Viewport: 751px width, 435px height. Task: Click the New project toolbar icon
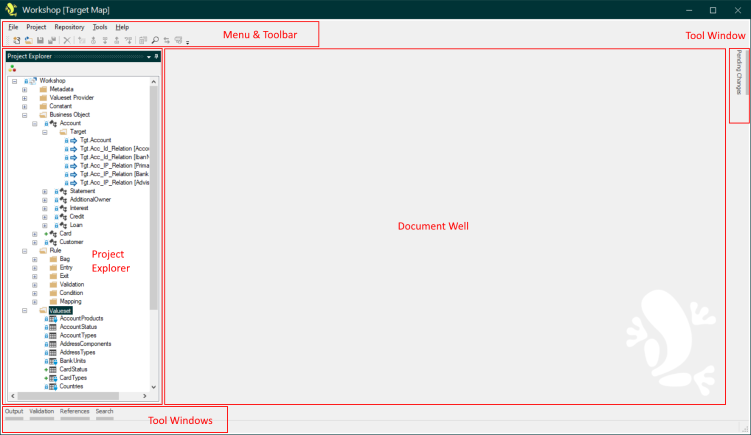[17, 40]
